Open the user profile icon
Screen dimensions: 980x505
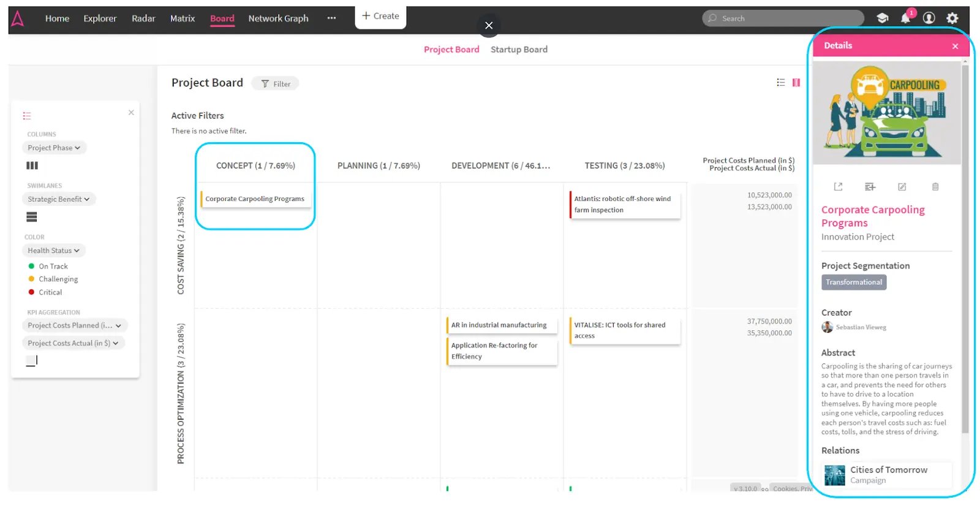click(x=929, y=18)
